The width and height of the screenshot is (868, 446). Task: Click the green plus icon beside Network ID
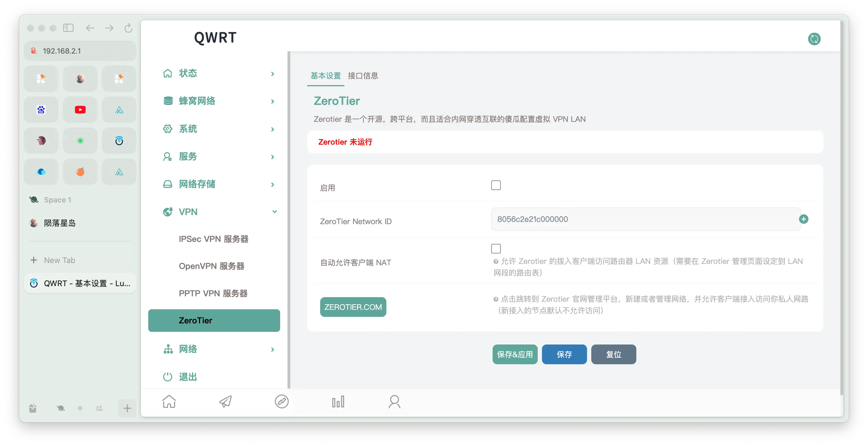pyautogui.click(x=804, y=219)
